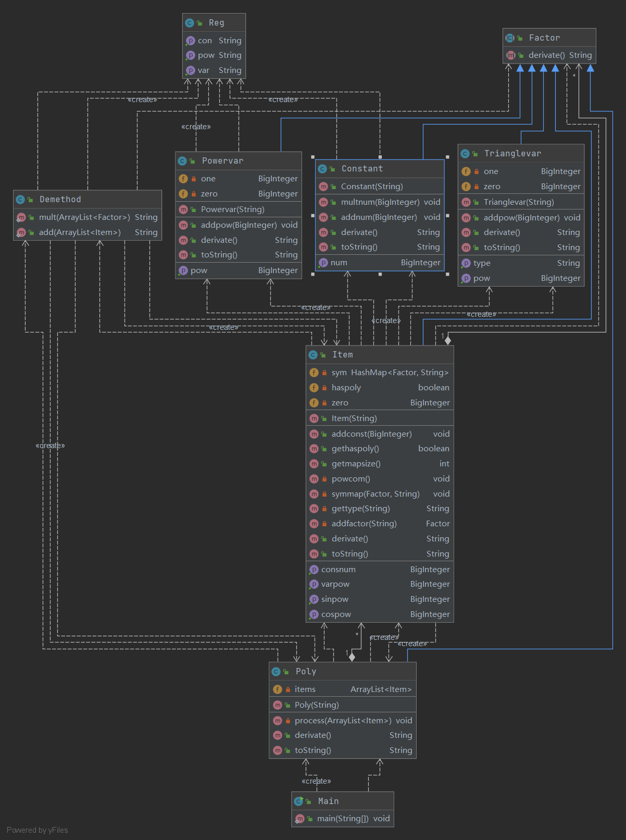Image resolution: width=626 pixels, height=840 pixels.
Task: Click the class icon beside Reg
Action: 190,23
